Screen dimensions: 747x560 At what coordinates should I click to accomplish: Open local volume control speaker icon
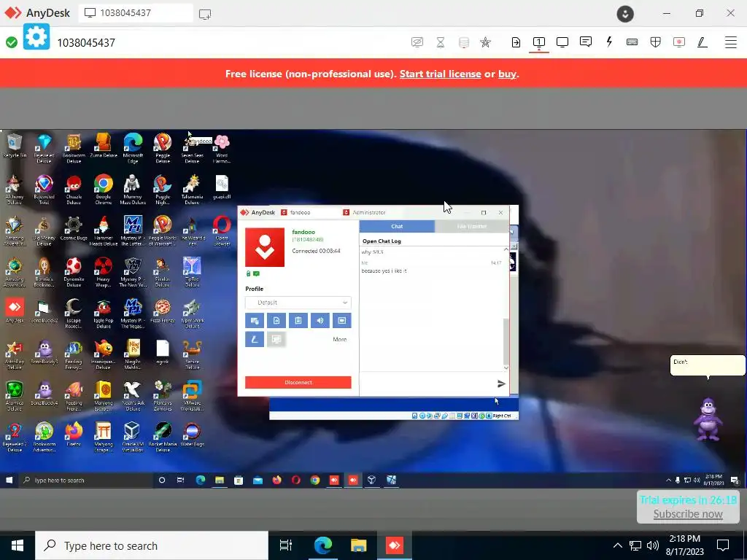click(653, 545)
